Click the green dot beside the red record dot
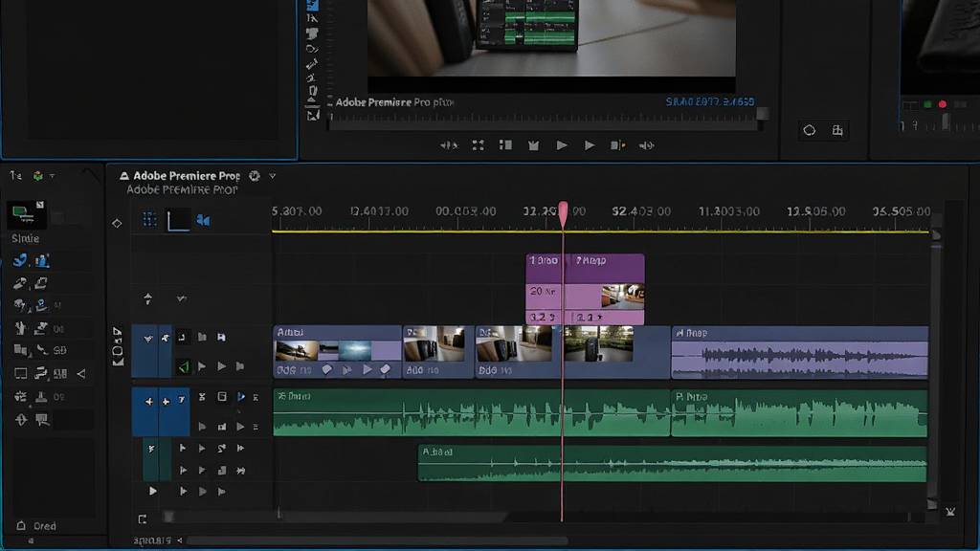980x551 pixels. coord(927,104)
